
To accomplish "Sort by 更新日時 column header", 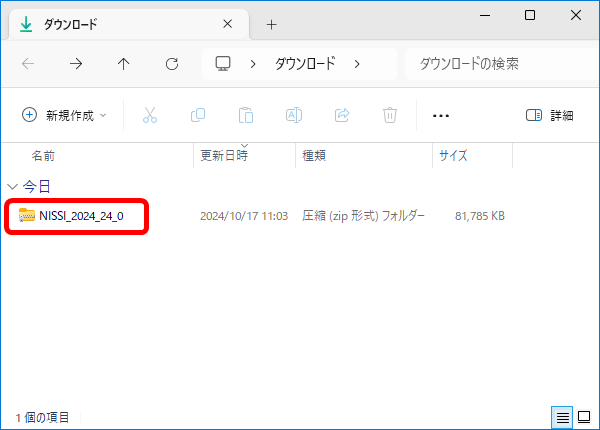I will click(224, 156).
